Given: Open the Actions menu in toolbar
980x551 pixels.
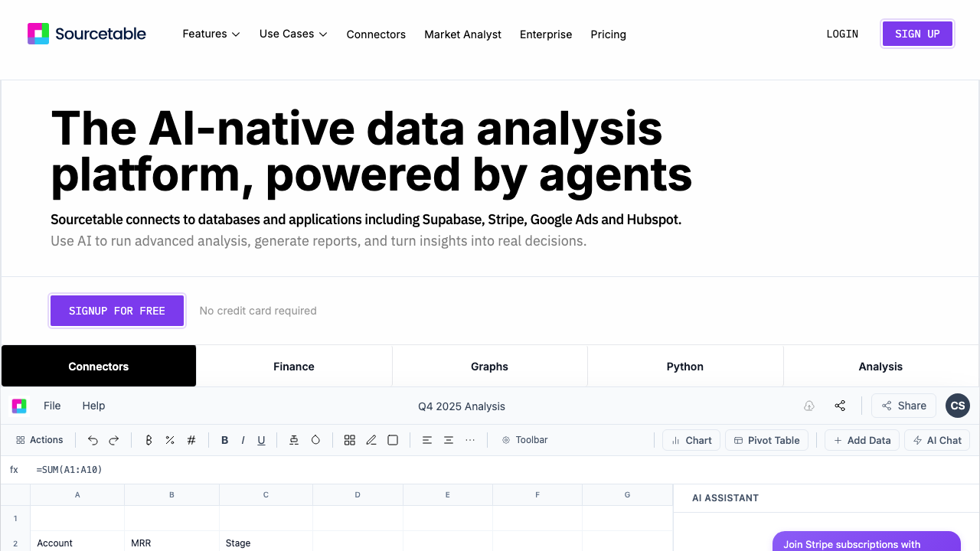Looking at the screenshot, I should click(40, 440).
